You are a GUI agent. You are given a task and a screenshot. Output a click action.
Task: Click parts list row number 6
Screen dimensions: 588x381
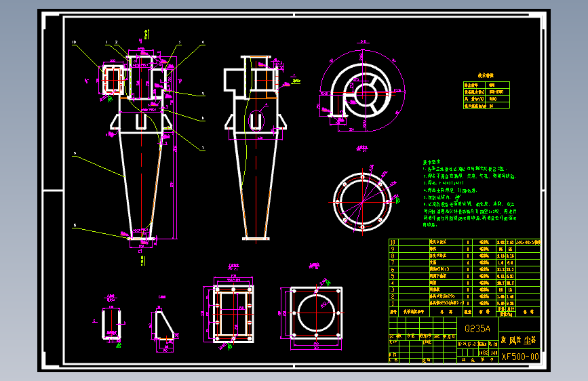[x=393, y=270]
